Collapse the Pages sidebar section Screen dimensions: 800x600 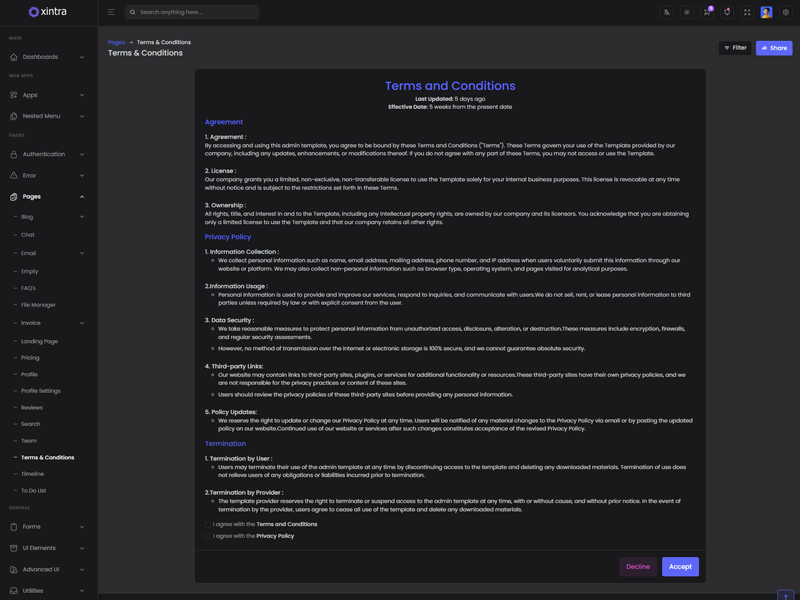48,197
